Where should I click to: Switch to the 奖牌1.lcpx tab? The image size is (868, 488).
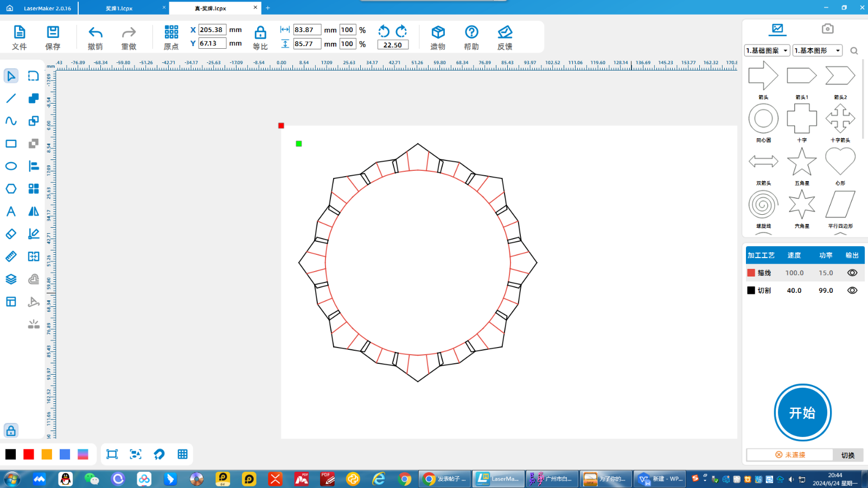[x=119, y=8]
